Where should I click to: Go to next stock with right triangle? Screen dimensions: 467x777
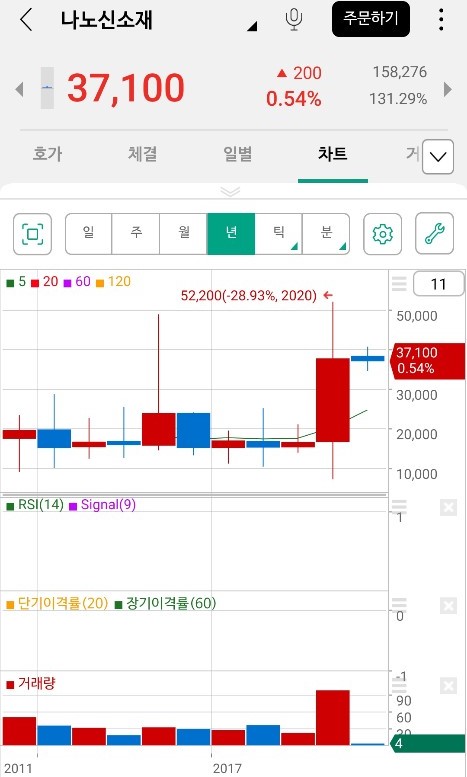tap(448, 89)
